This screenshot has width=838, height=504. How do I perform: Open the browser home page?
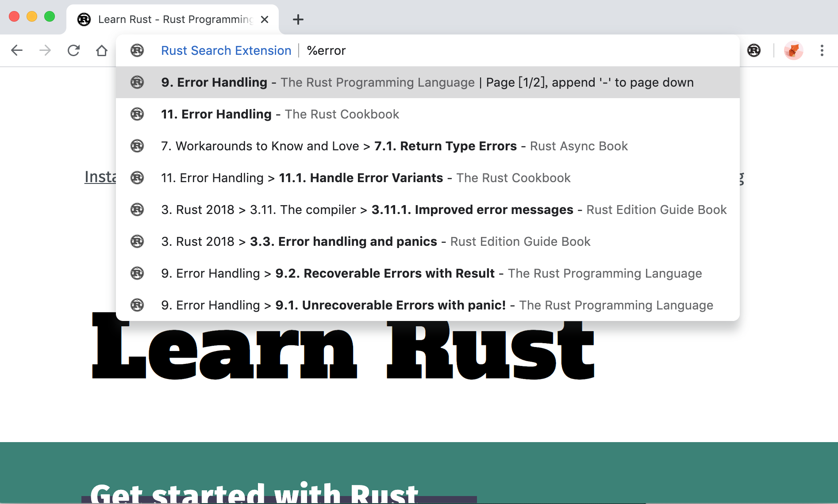(102, 50)
